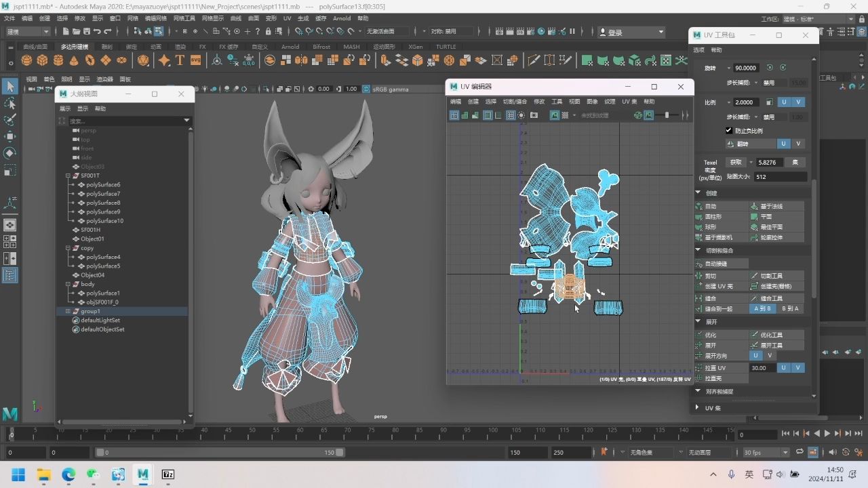Screen dimensions: 868x488
Task: Collapse the body group in Outliner
Action: [x=68, y=284]
